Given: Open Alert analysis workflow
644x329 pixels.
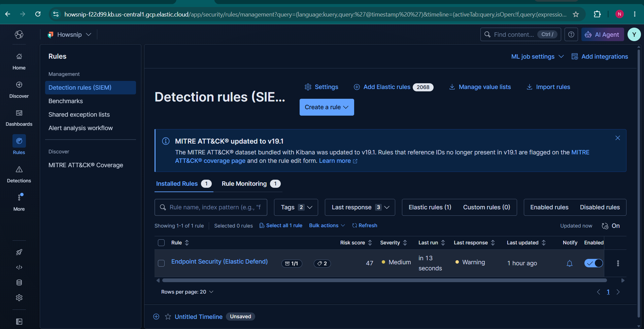Looking at the screenshot, I should click(x=80, y=128).
